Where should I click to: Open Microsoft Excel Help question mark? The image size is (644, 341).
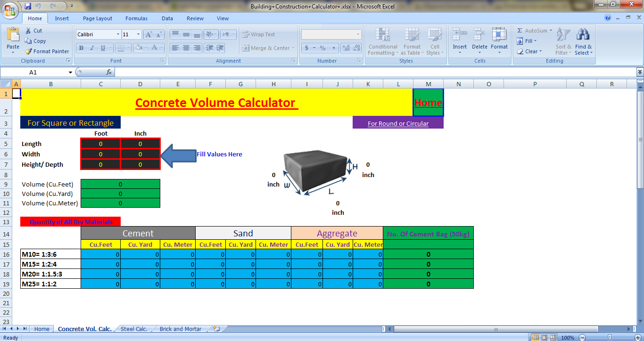coord(608,18)
